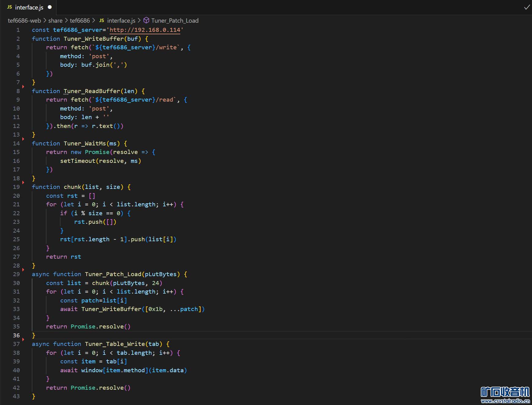Click the red marker beside line 14

tap(23, 139)
